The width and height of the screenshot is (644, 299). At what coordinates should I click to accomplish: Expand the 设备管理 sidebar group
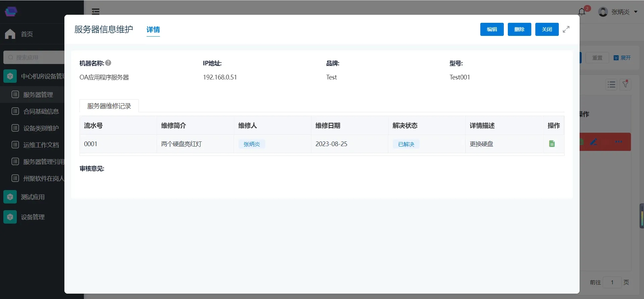point(33,217)
